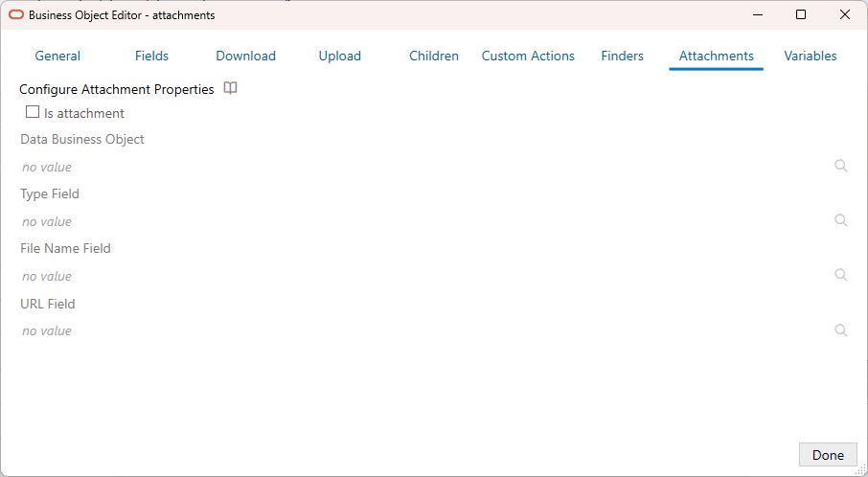Go to the Download tab

coord(246,56)
